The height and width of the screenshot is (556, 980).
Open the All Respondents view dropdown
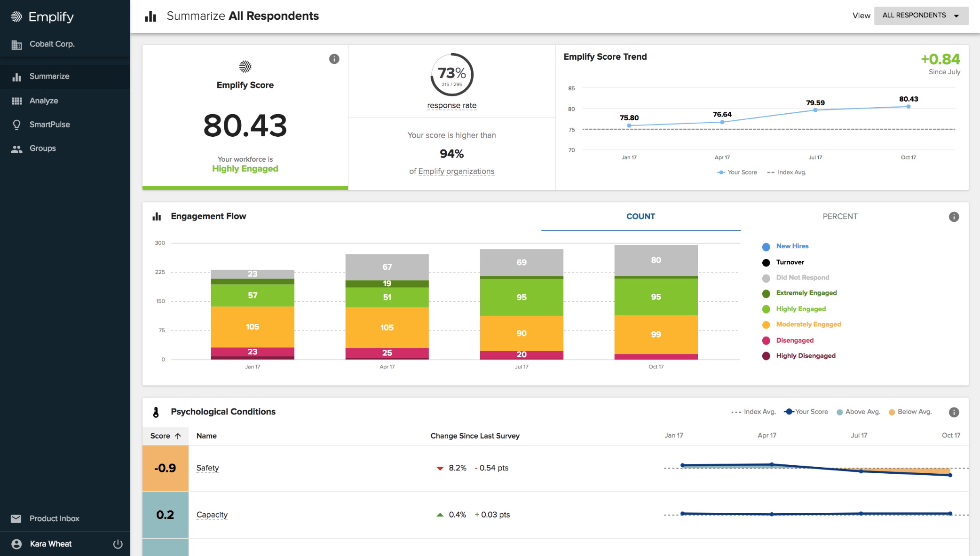(x=921, y=16)
